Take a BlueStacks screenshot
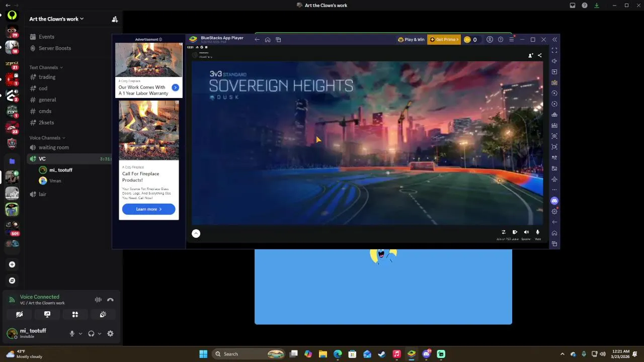Viewport: 644px width, 362px height. pos(554,136)
